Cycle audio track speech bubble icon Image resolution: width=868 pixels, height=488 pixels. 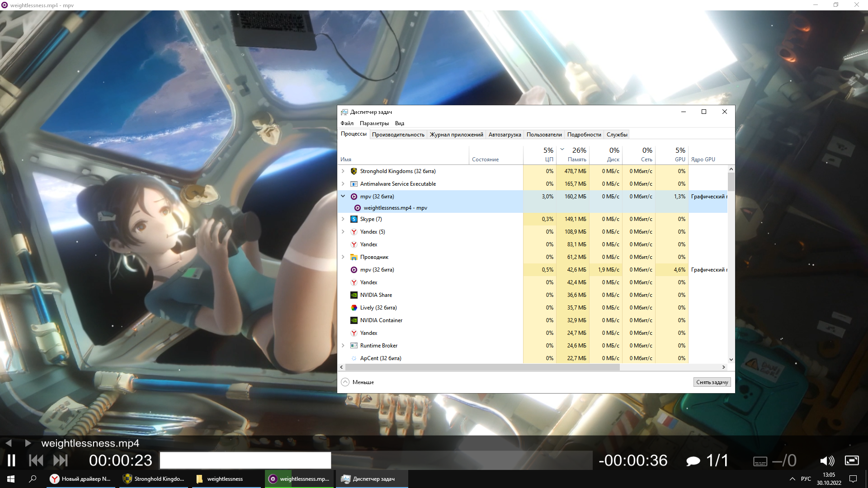click(x=693, y=461)
